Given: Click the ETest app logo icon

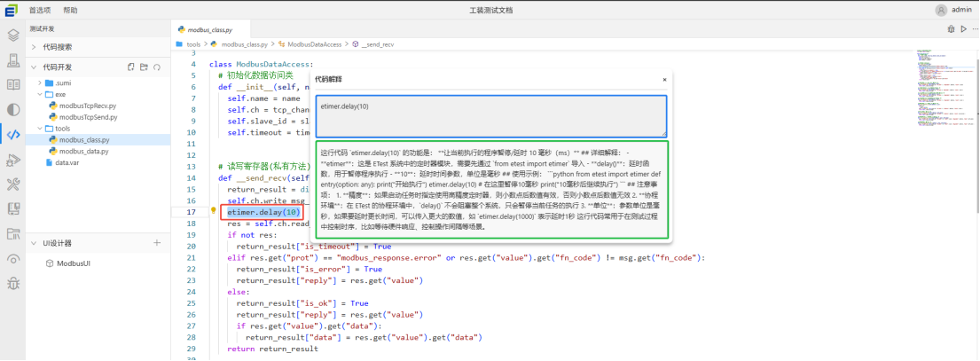Looking at the screenshot, I should tap(12, 10).
